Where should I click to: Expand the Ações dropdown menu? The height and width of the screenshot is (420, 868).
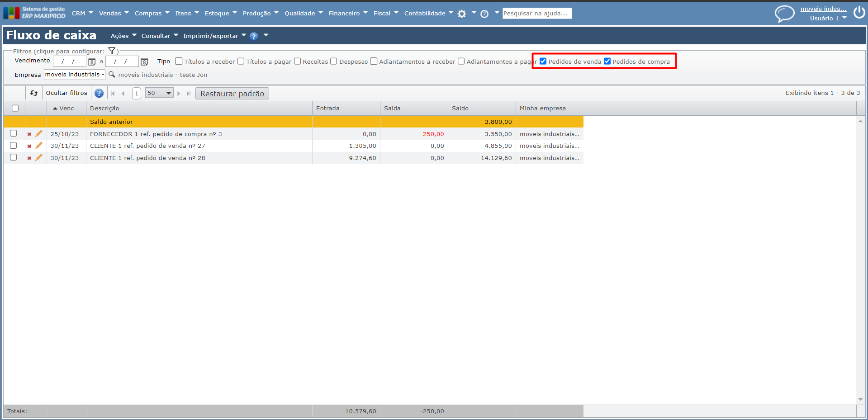pyautogui.click(x=123, y=36)
